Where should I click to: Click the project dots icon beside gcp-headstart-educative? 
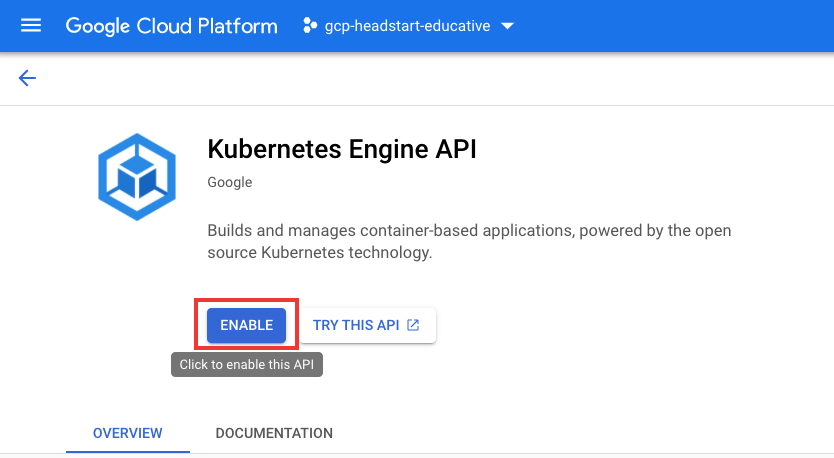pos(310,26)
